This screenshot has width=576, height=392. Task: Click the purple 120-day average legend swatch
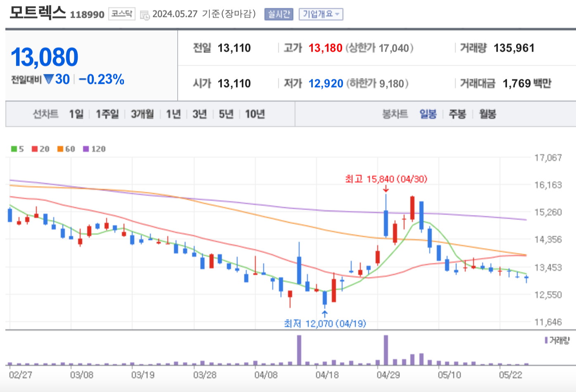(86, 149)
